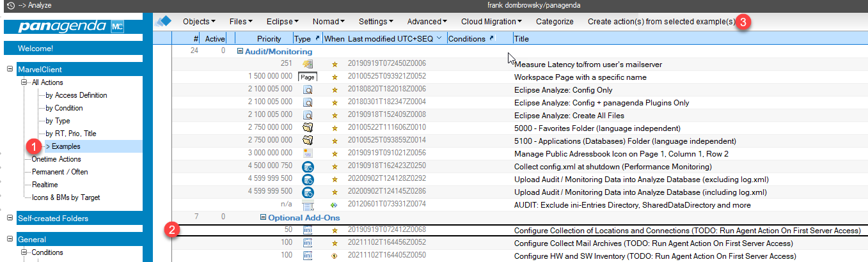The image size is (868, 262).
Task: Open the Advanced menu
Action: 427,22
